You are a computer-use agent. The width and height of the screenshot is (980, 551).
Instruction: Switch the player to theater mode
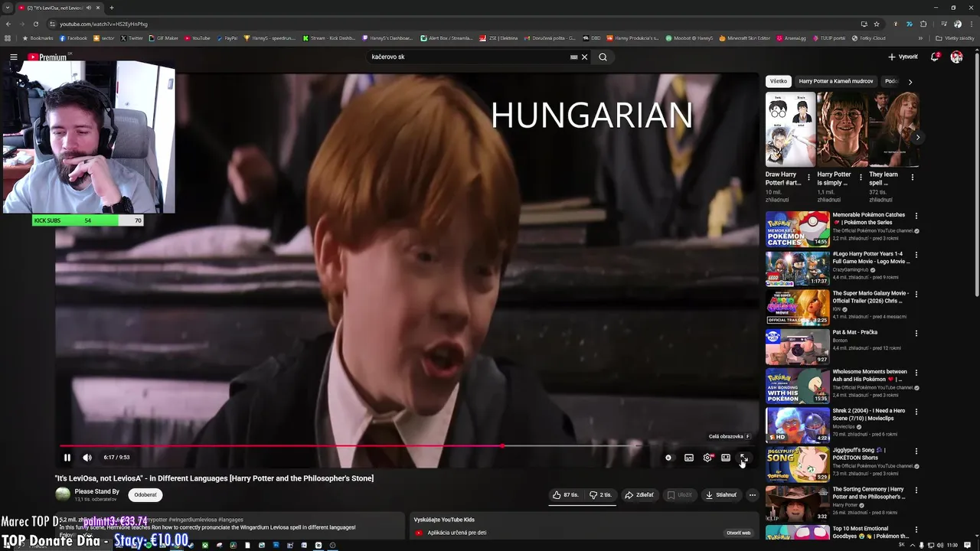point(726,458)
